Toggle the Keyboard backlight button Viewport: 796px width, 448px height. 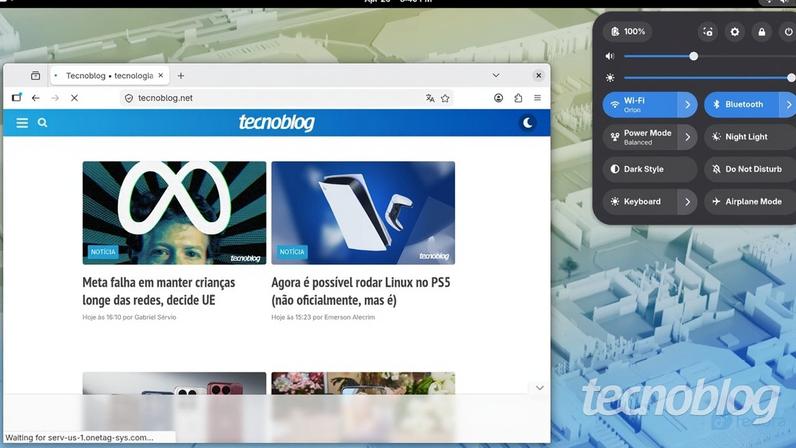pos(640,202)
